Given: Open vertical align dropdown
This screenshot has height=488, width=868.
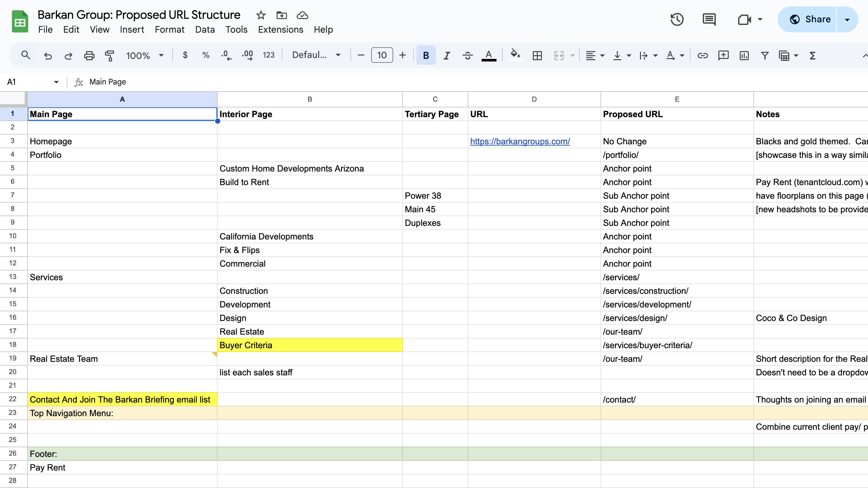Looking at the screenshot, I should [x=622, y=55].
